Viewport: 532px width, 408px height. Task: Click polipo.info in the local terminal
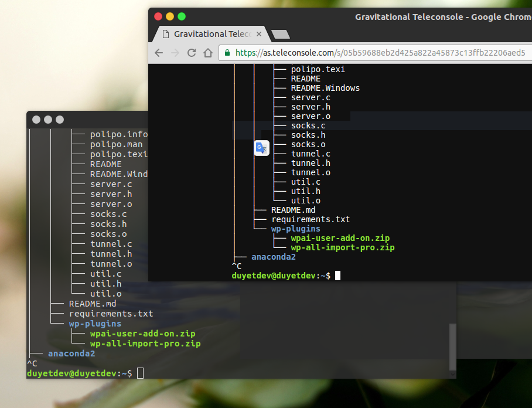[119, 134]
